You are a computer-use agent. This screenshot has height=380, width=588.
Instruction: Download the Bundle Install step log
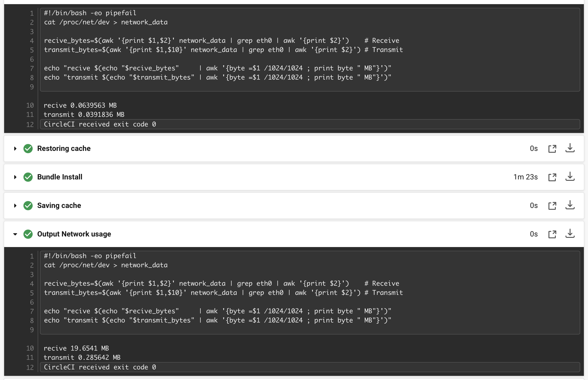[x=570, y=177]
